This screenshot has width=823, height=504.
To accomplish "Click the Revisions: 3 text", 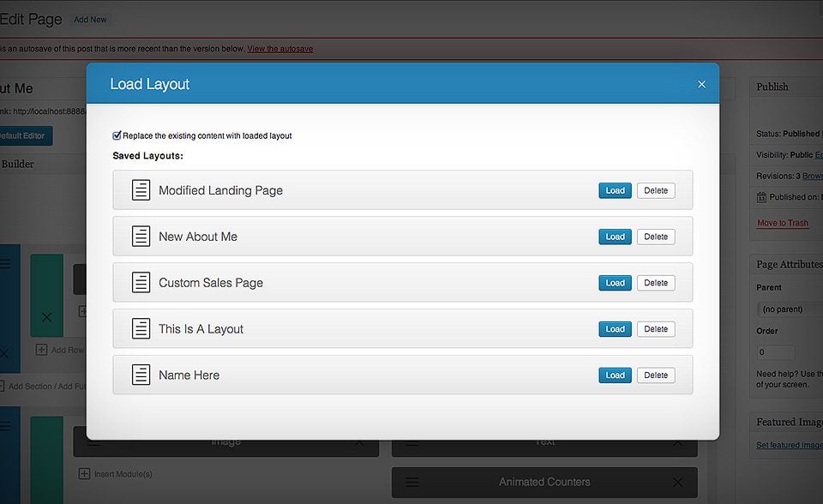I will point(778,176).
